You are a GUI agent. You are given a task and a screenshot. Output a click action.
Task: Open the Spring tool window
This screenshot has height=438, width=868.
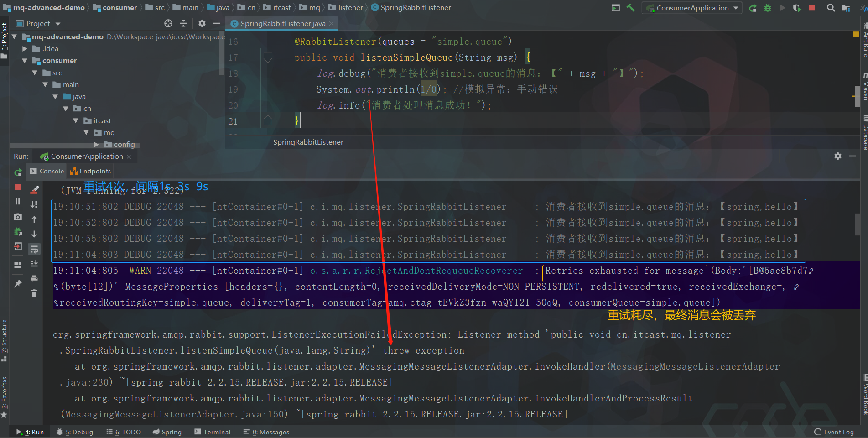coord(167,432)
